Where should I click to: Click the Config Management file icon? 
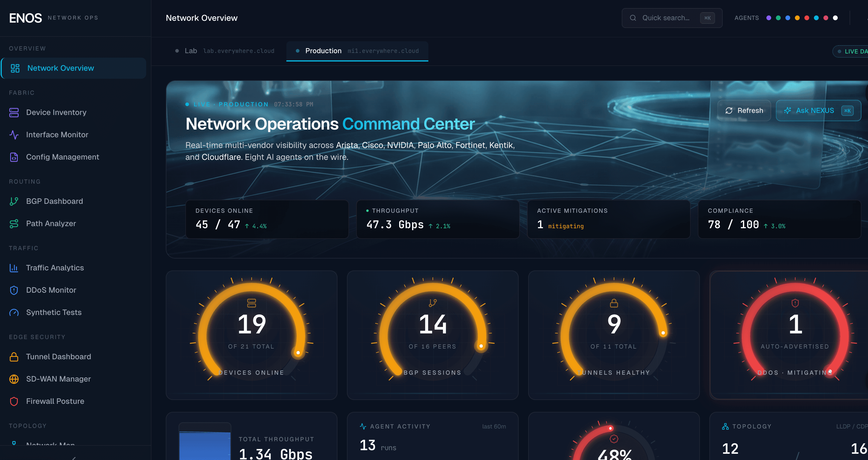pyautogui.click(x=14, y=157)
